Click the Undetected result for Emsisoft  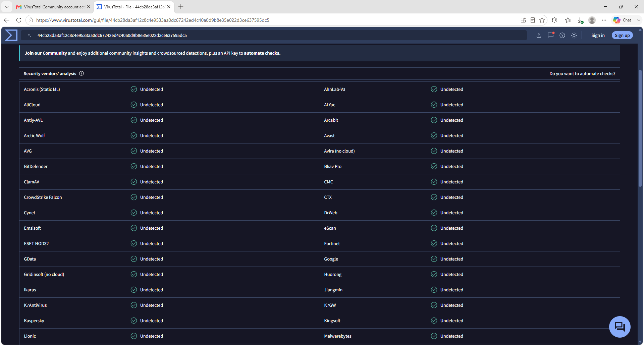click(x=151, y=228)
